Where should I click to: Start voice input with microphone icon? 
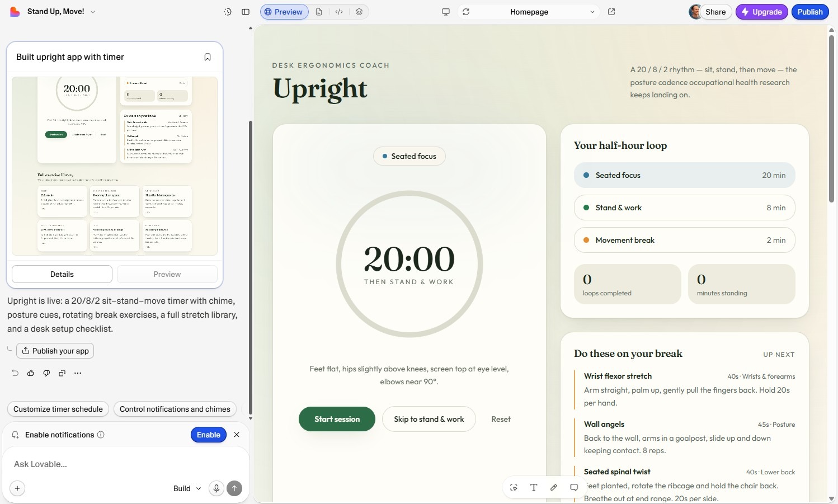point(216,488)
